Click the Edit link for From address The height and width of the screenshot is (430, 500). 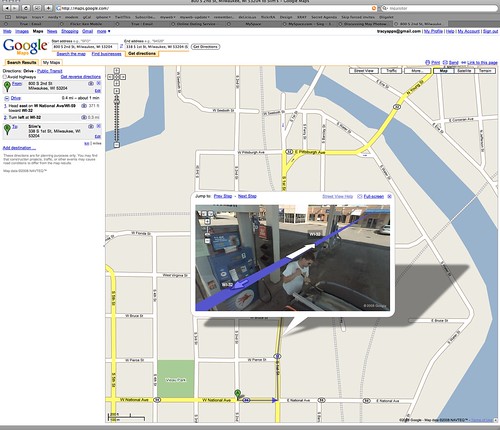click(x=98, y=91)
